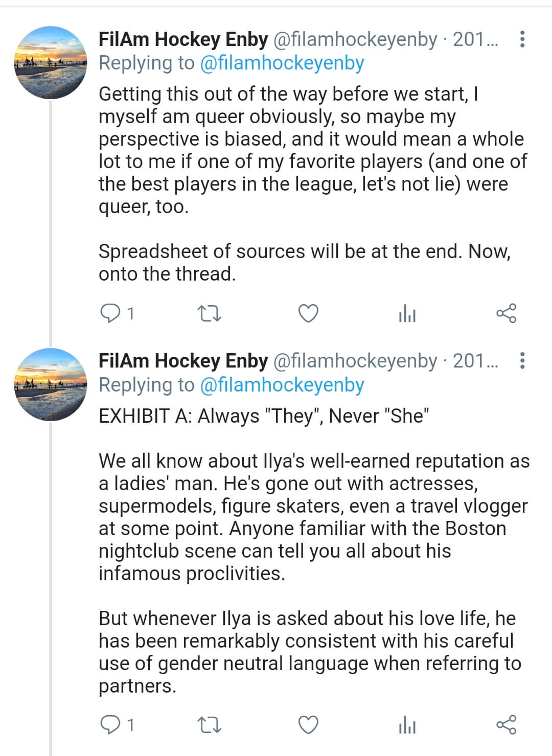Retweet the first tweet about sources
The height and width of the screenshot is (756, 552).
point(209,313)
